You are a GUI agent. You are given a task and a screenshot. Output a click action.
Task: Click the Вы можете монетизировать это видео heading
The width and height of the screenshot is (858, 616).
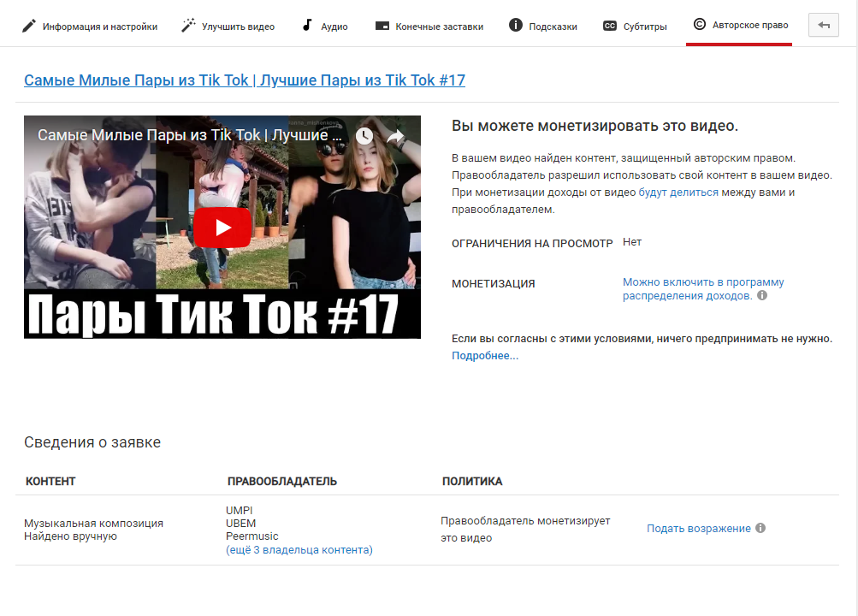click(x=595, y=126)
